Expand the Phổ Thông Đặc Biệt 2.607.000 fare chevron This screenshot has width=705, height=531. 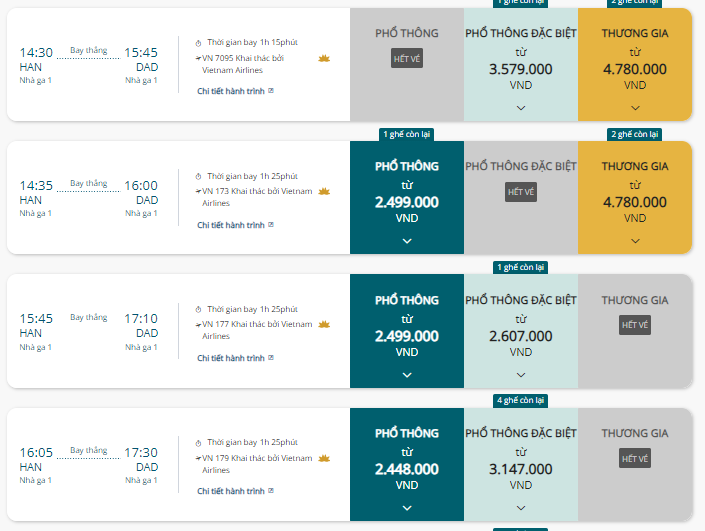coord(521,374)
